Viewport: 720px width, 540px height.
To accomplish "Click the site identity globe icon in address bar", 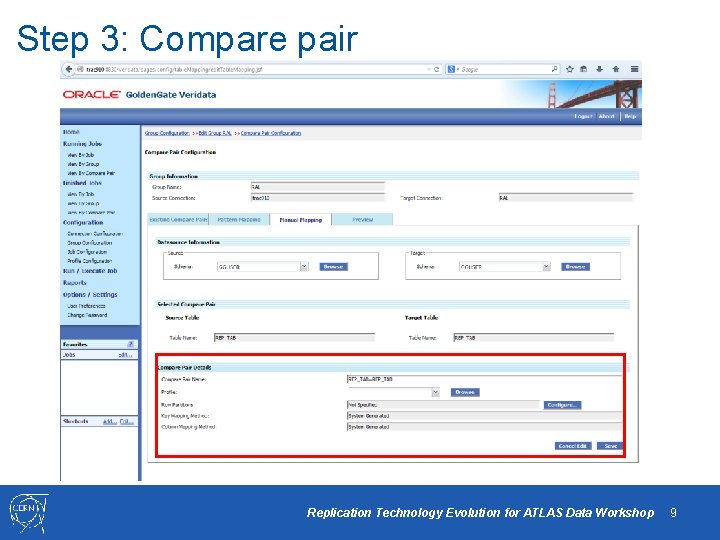I will click(80, 69).
